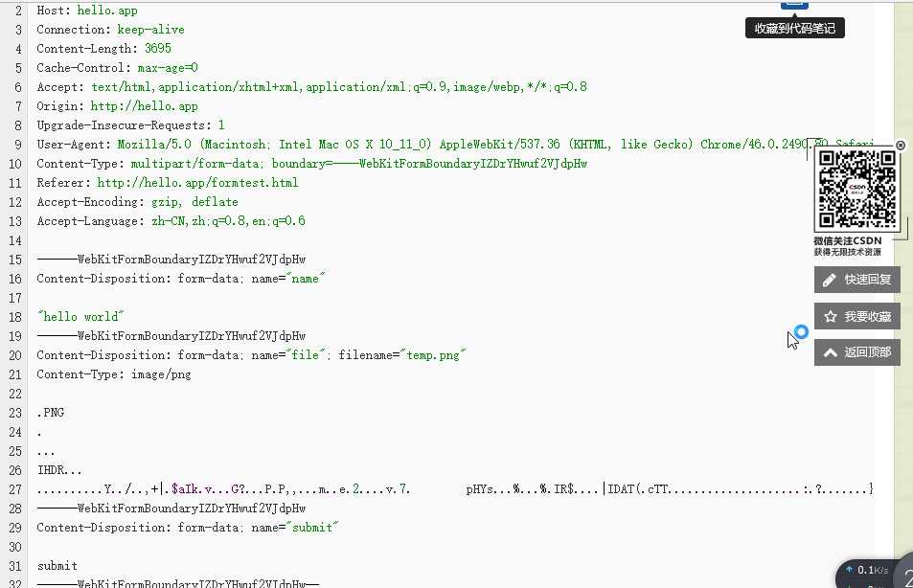Image resolution: width=913 pixels, height=588 pixels.
Task: Click the Referer formtest.html URL
Action: pyautogui.click(x=197, y=183)
